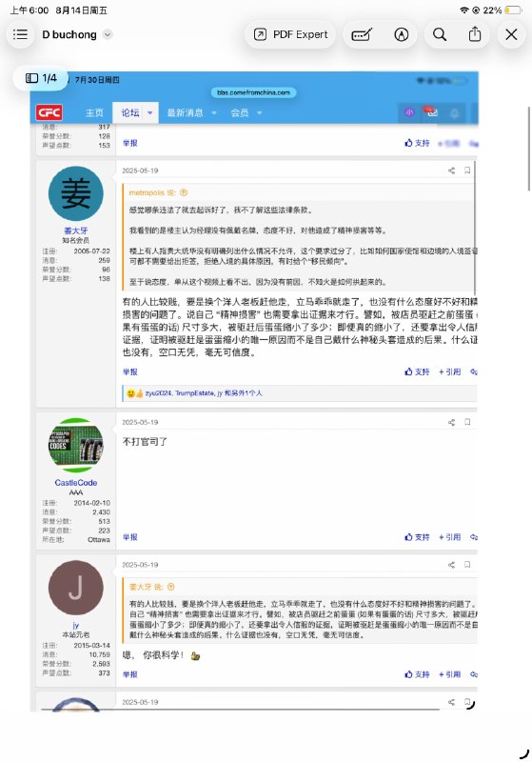532x762 pixels.
Task: Tap the battery indicator in status bar
Action: coord(513,10)
